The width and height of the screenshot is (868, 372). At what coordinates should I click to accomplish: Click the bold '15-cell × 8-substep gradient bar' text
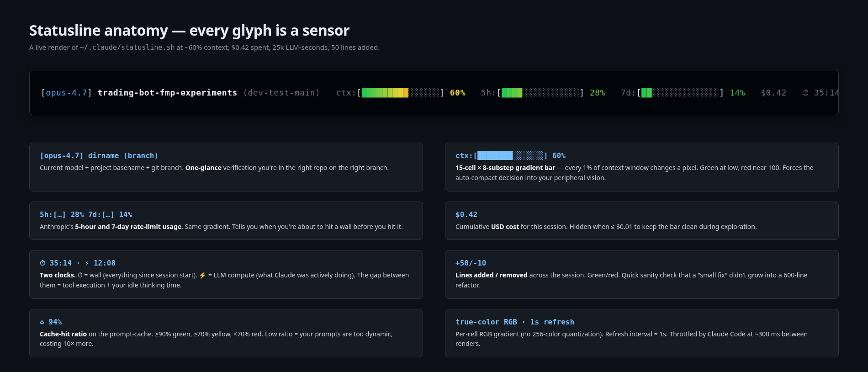[x=505, y=168]
